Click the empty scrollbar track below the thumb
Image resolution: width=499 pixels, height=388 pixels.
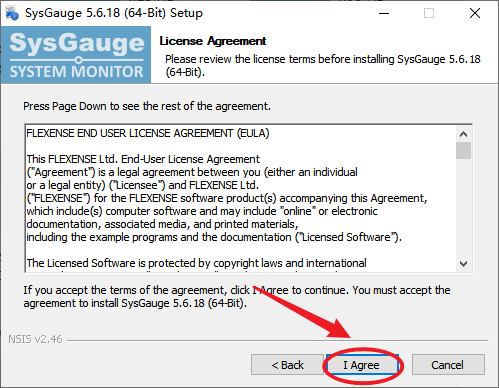pos(463,208)
